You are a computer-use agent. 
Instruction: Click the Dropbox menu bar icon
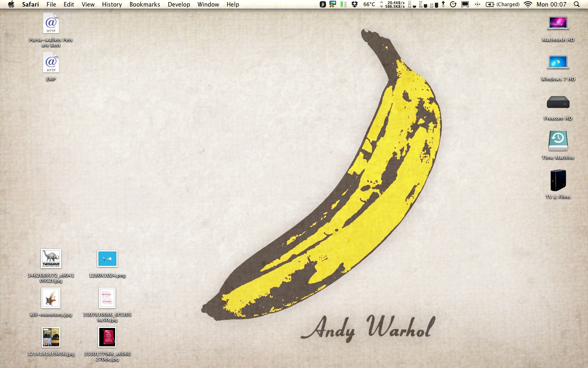click(x=354, y=4)
